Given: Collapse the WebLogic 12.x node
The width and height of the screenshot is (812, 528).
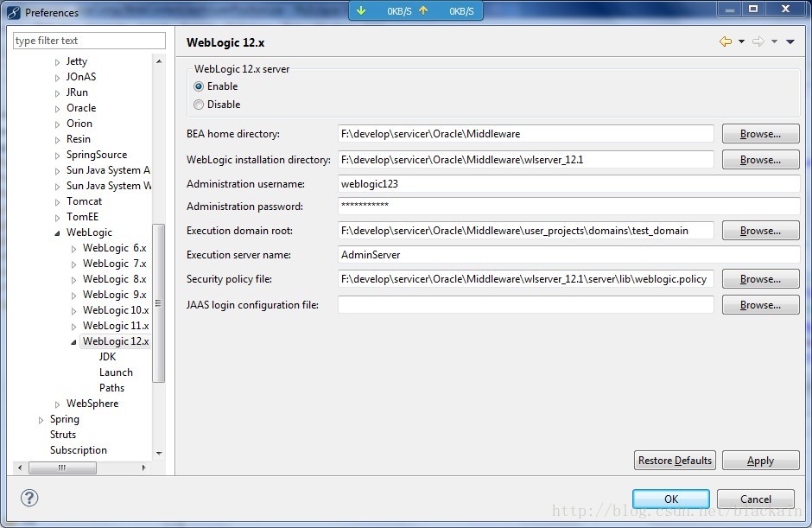Looking at the screenshot, I should [73, 342].
